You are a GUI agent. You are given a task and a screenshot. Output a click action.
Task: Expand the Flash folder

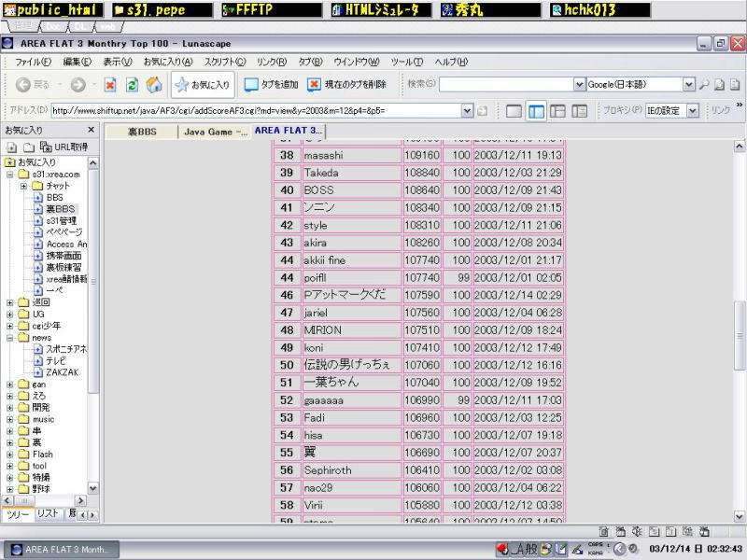coord(9,455)
